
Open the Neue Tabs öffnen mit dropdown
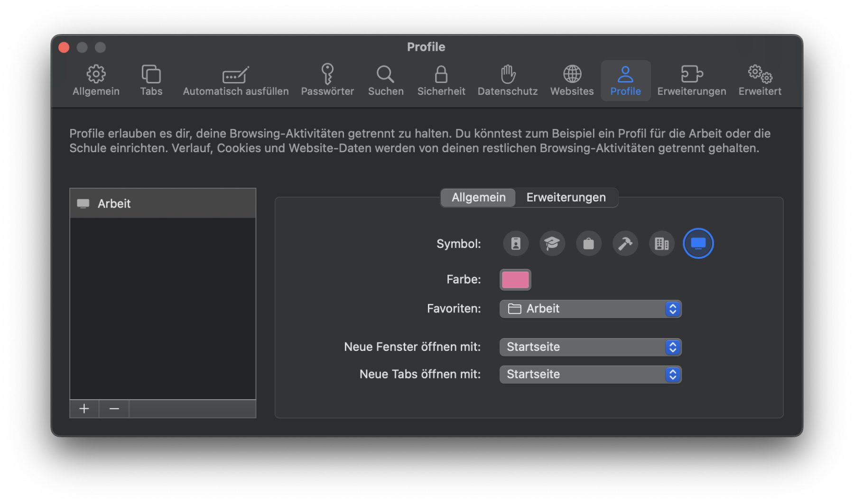tap(591, 375)
